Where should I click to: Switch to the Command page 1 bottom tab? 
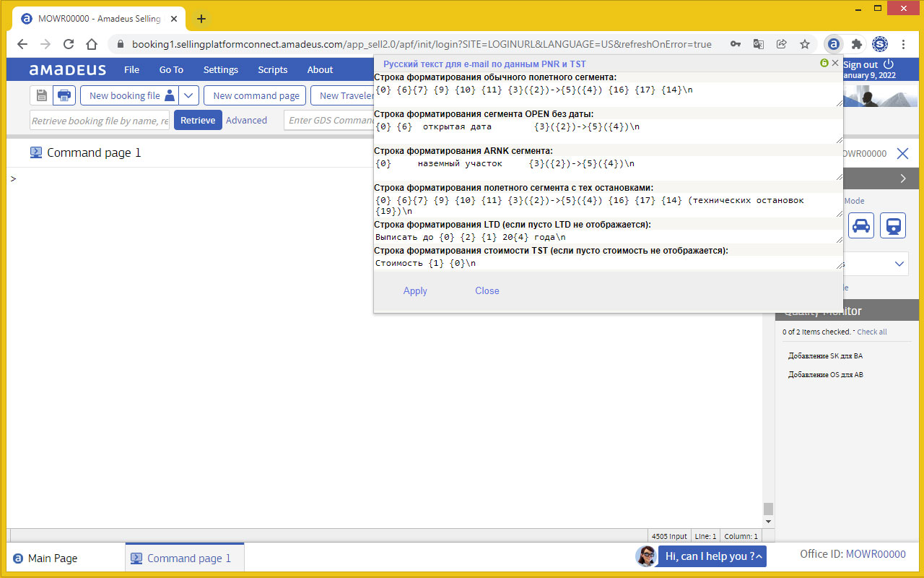[x=185, y=558]
